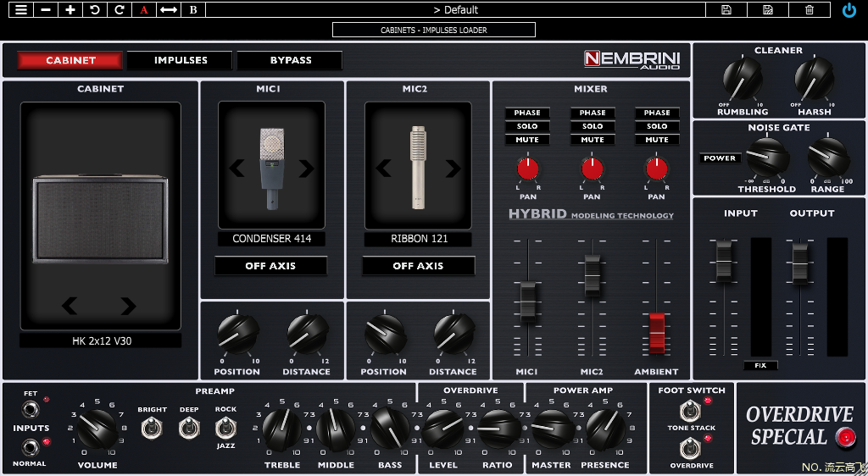The width and height of the screenshot is (868, 476).
Task: Select the next cabinet with right arrow
Action: 129,306
